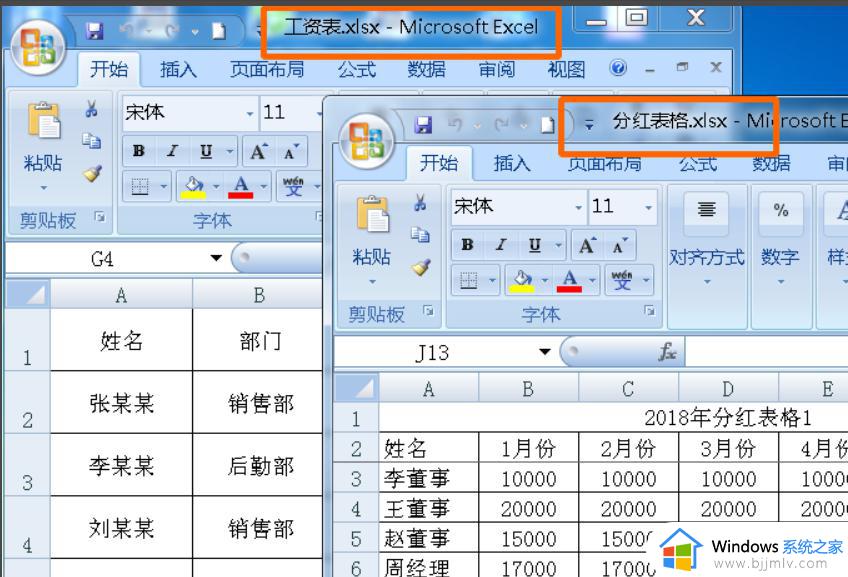The height and width of the screenshot is (577, 848).
Task: Click borders icon in 工资表.xlsx font group
Action: point(140,187)
